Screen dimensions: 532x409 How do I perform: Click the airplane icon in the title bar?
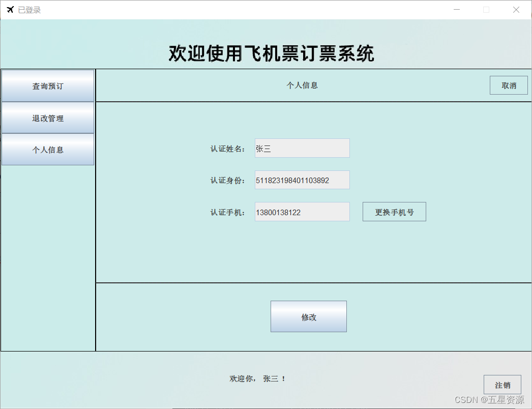click(x=9, y=9)
